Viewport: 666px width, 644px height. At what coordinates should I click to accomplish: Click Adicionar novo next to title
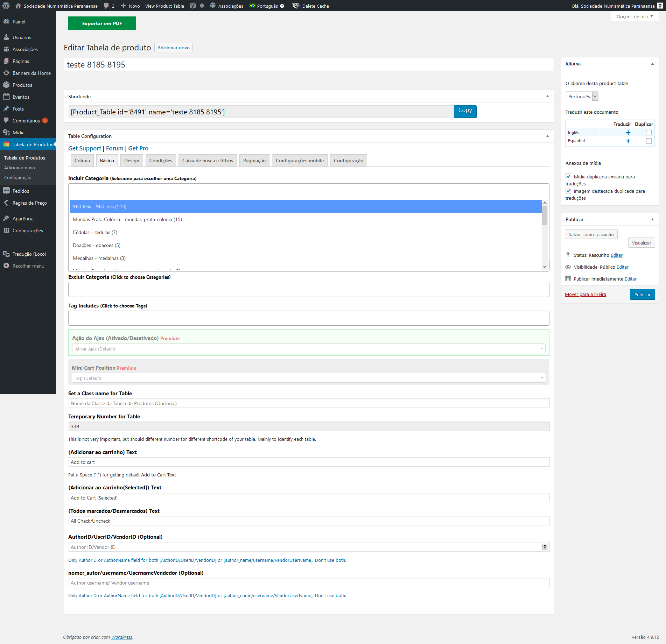(x=174, y=48)
